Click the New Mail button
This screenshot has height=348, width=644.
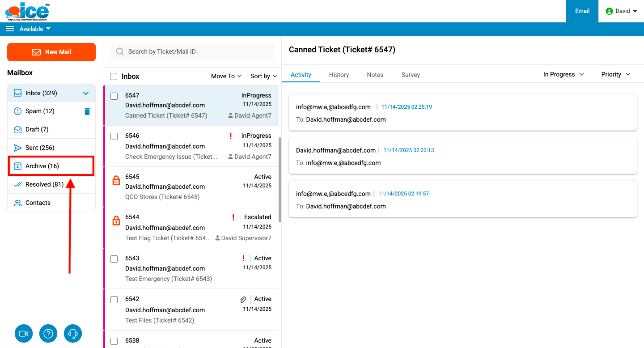click(51, 52)
